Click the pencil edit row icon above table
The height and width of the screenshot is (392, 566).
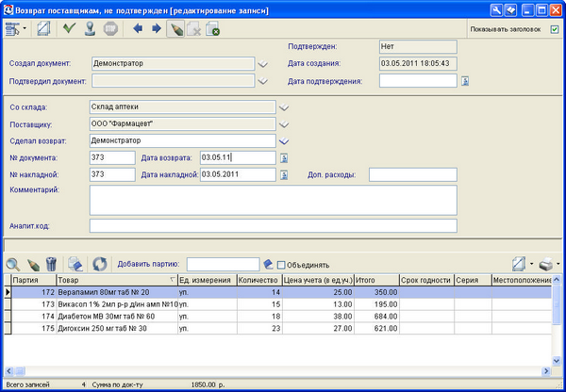pos(33,265)
